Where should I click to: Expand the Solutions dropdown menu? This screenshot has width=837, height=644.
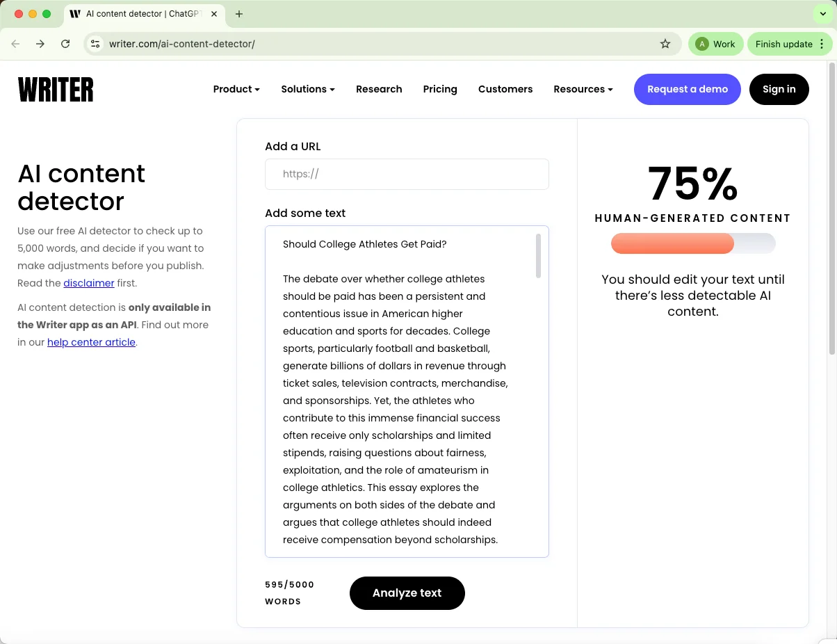[308, 89]
